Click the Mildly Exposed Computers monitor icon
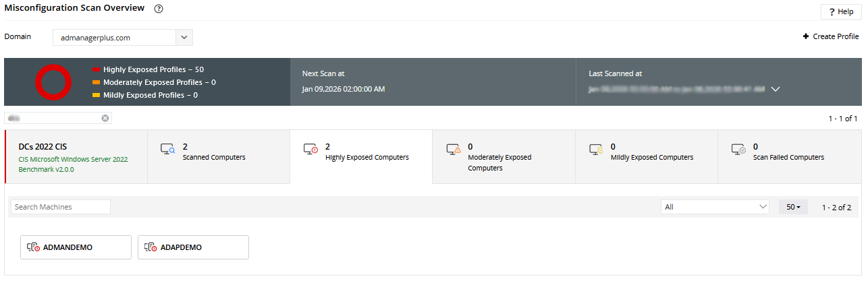Viewport: 868px width, 281px height. (x=596, y=150)
